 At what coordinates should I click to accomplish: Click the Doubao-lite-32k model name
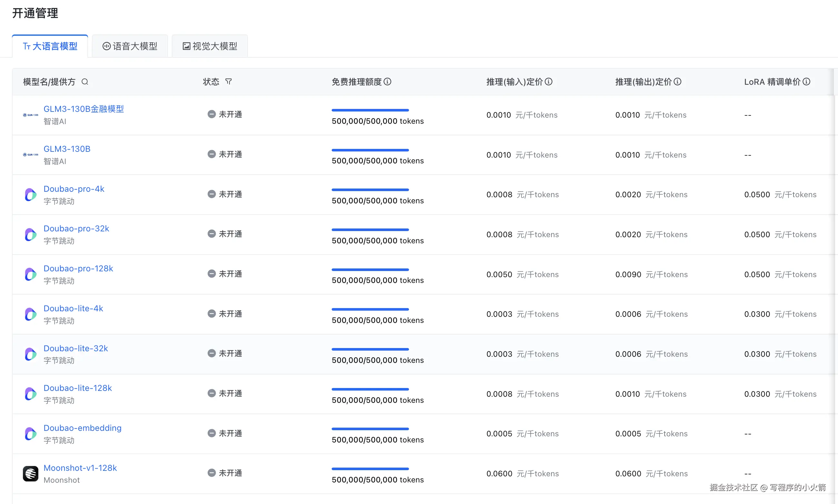(76, 348)
